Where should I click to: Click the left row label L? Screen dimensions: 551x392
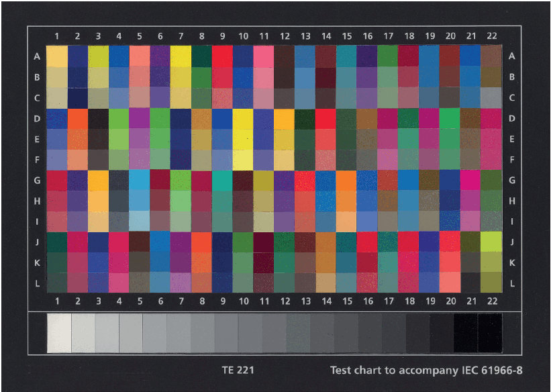(x=37, y=283)
